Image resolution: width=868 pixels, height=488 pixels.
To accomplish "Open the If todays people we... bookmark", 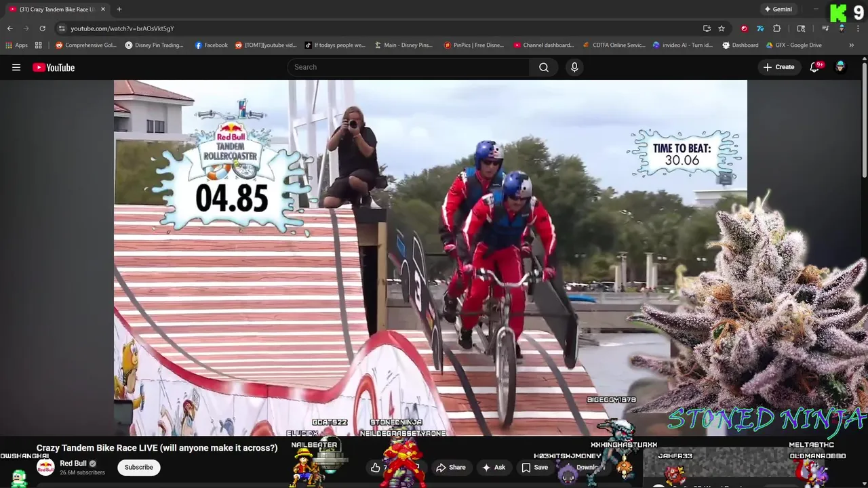I will [x=335, y=45].
